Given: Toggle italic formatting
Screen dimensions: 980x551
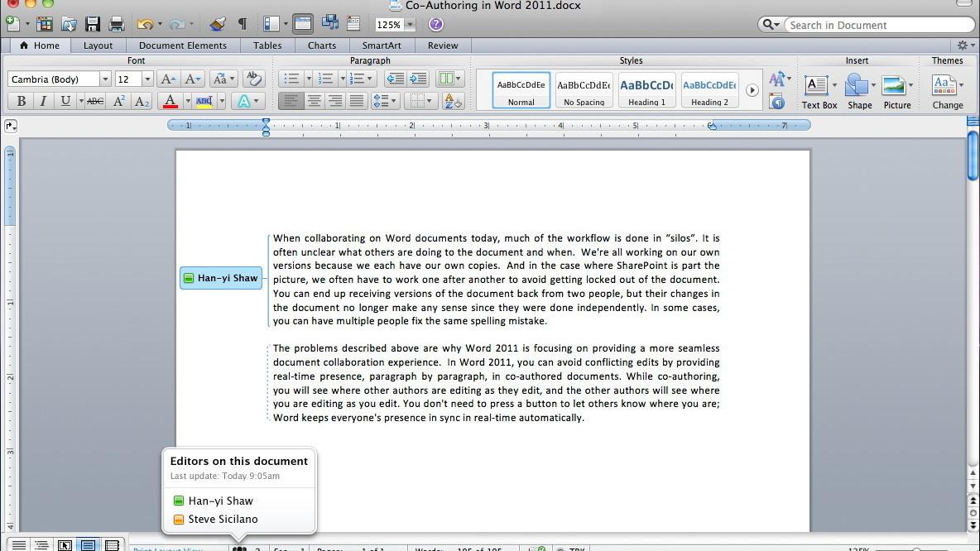Looking at the screenshot, I should pos(43,101).
